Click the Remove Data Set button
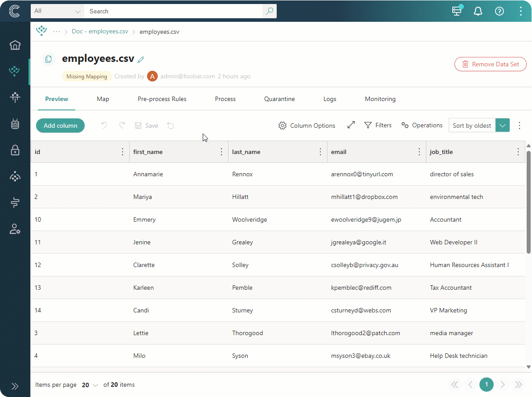The width and height of the screenshot is (532, 397). (490, 64)
